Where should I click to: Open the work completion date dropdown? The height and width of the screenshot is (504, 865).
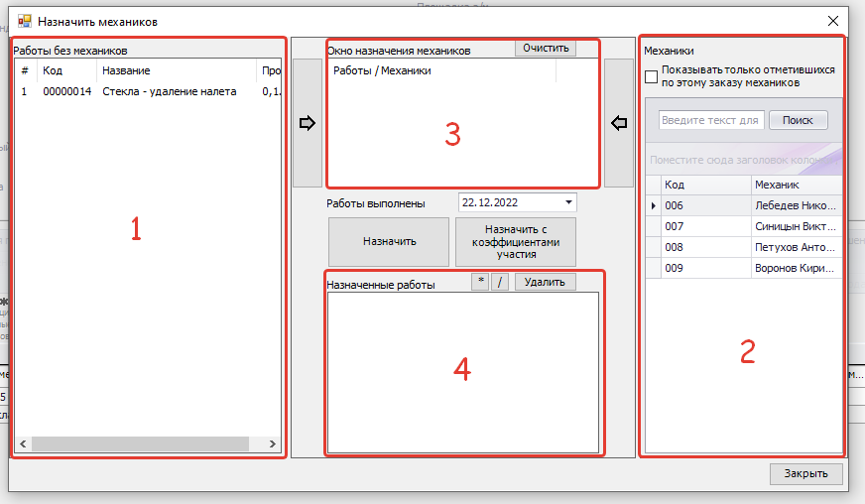(x=568, y=202)
